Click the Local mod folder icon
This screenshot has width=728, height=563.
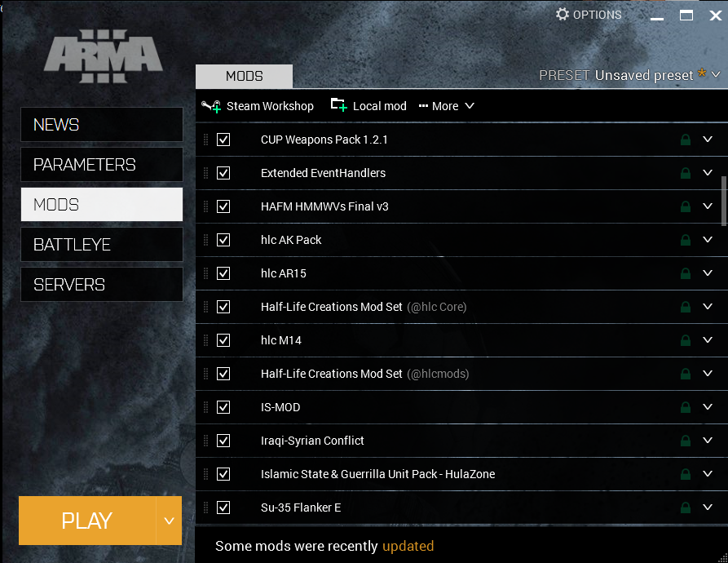point(338,105)
